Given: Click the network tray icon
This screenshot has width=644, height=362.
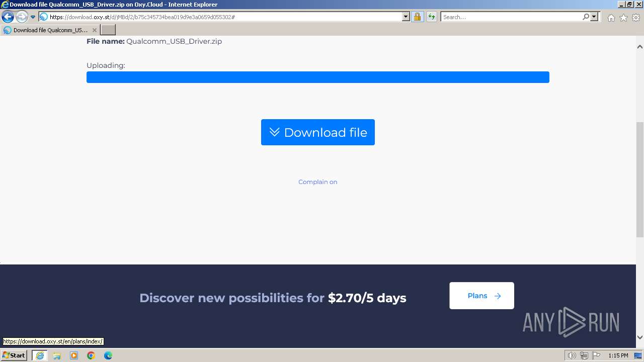Looking at the screenshot, I should pos(584,355).
